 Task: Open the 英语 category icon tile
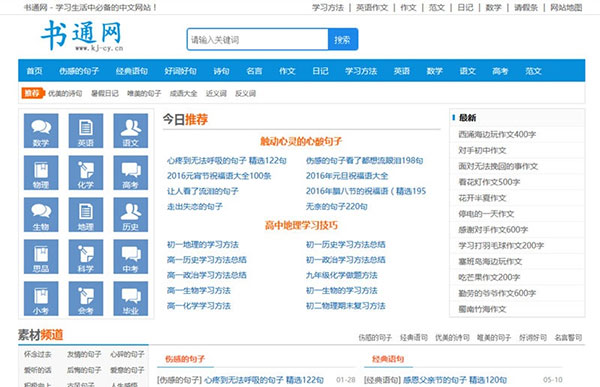86,131
